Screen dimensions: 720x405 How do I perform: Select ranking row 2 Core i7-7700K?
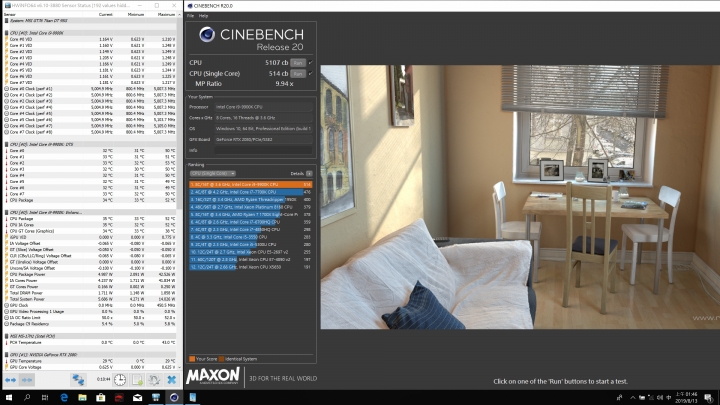(x=251, y=192)
